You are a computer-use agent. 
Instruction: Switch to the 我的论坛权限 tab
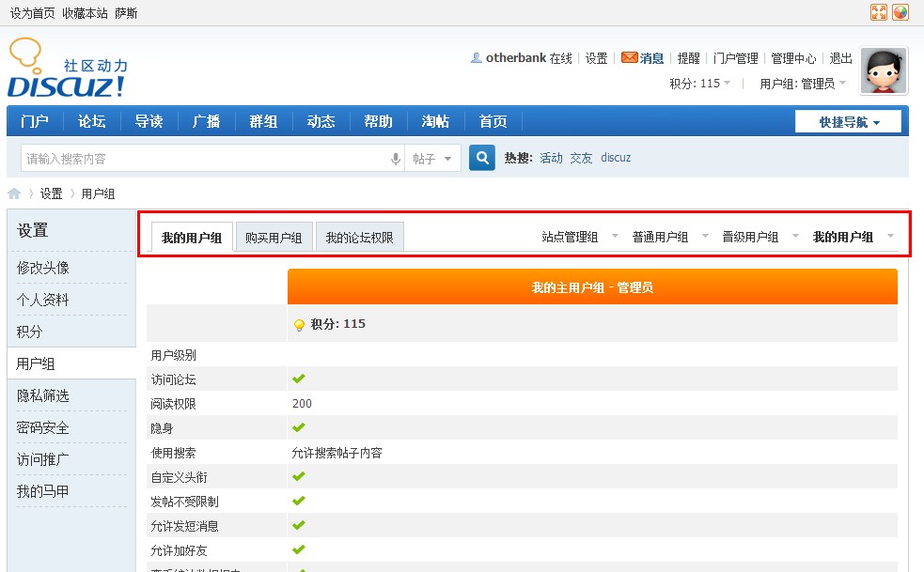[360, 238]
